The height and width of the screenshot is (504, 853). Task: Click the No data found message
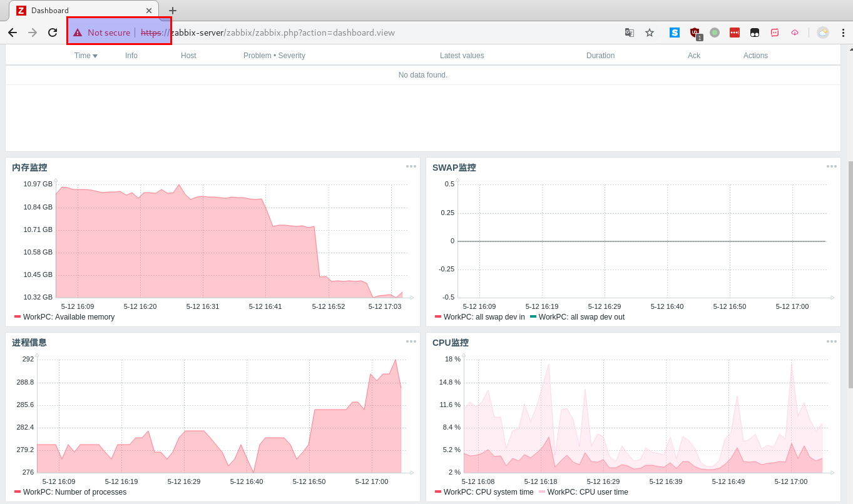pyautogui.click(x=423, y=75)
